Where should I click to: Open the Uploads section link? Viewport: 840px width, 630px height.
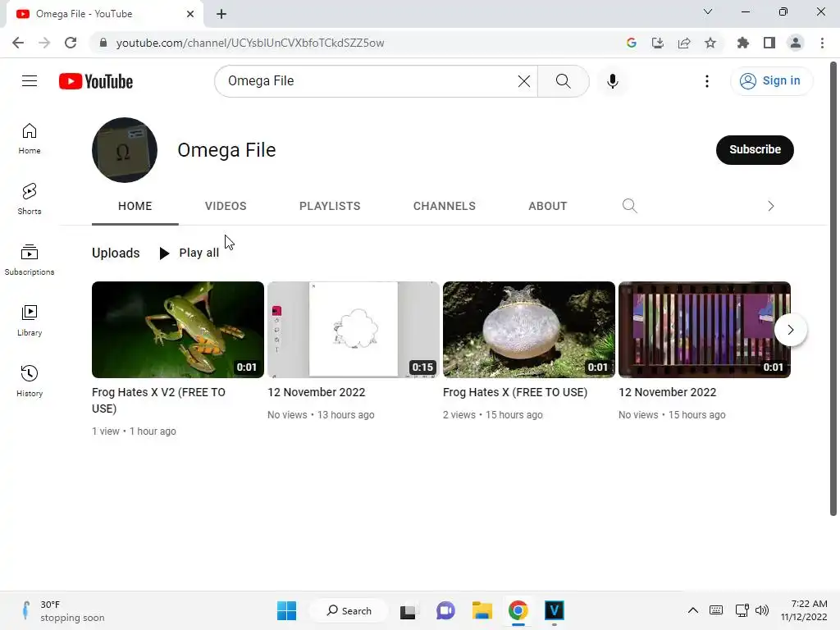116,253
